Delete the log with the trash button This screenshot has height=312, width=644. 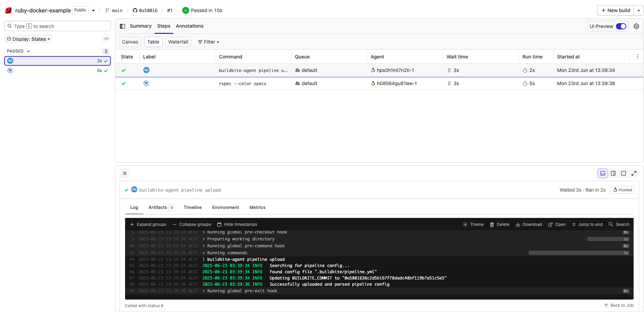pos(500,224)
